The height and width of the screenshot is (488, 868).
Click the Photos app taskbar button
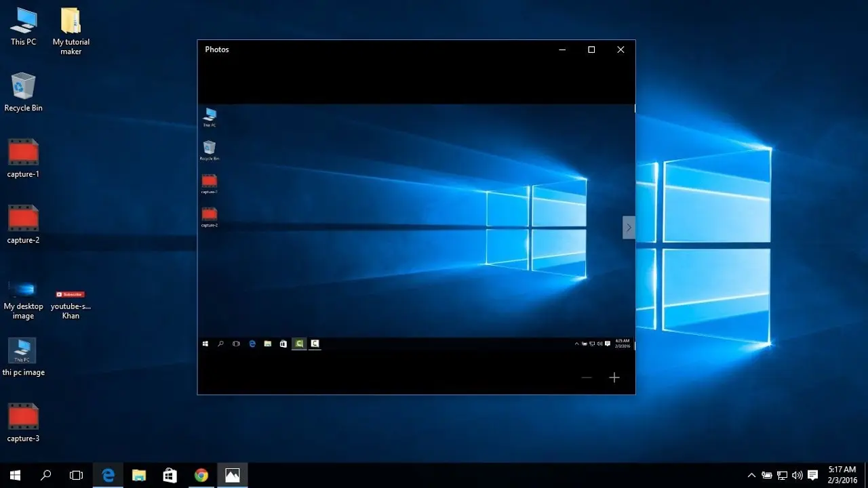point(233,475)
